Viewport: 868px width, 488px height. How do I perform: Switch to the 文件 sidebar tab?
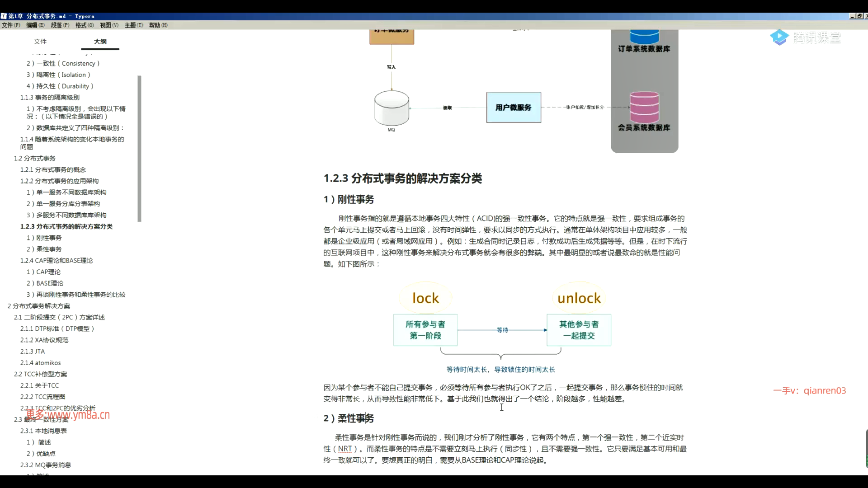[x=40, y=42]
